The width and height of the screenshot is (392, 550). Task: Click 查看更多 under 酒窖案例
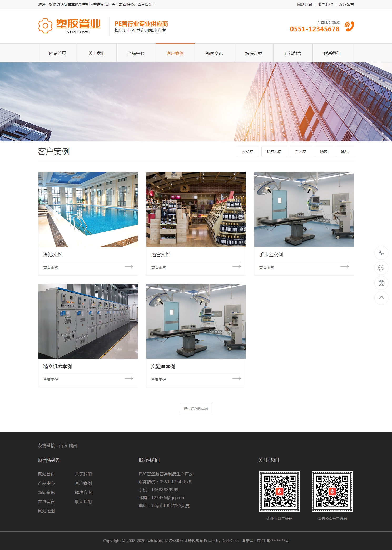pyautogui.click(x=158, y=268)
